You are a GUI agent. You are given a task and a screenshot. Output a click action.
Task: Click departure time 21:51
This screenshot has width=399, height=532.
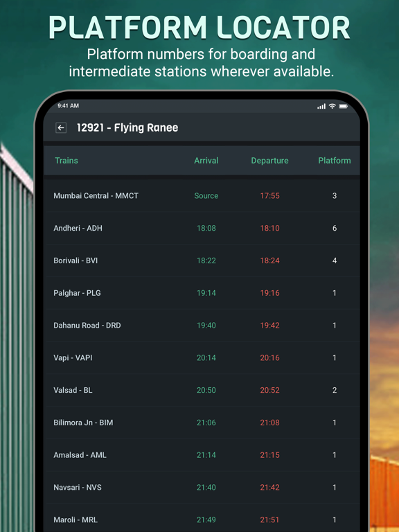coord(269,520)
